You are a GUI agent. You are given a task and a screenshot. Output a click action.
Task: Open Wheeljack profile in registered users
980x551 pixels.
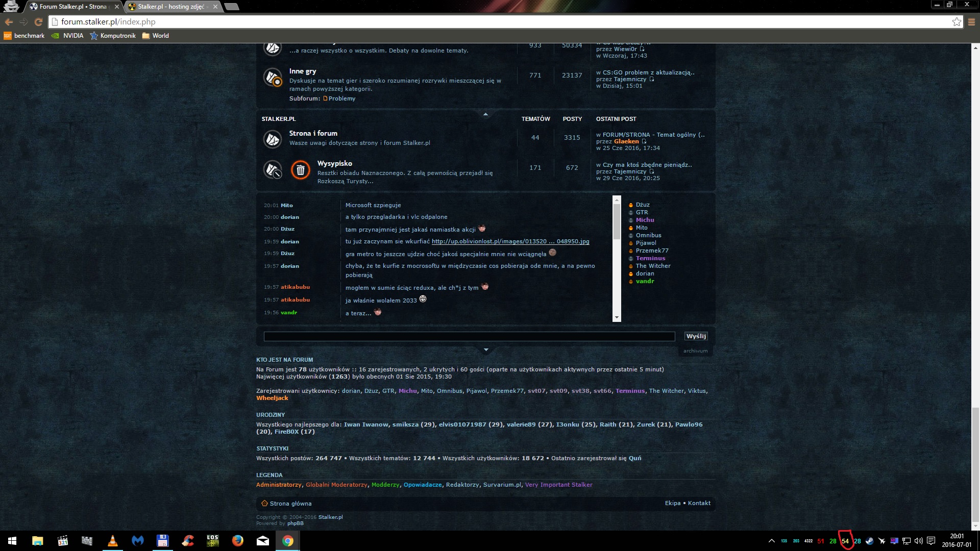point(272,398)
